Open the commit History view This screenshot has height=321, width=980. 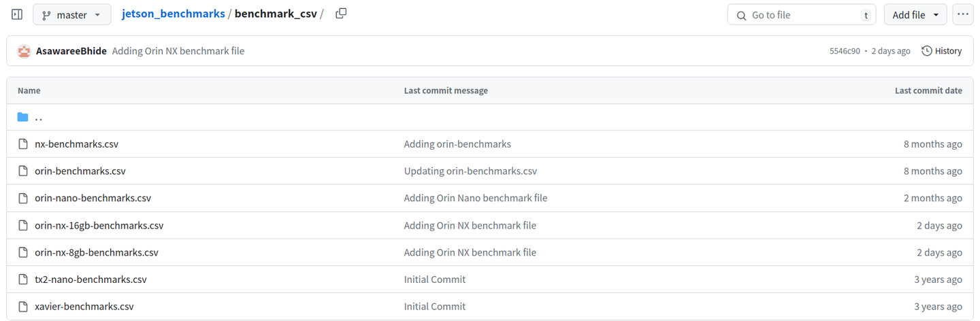pos(941,51)
